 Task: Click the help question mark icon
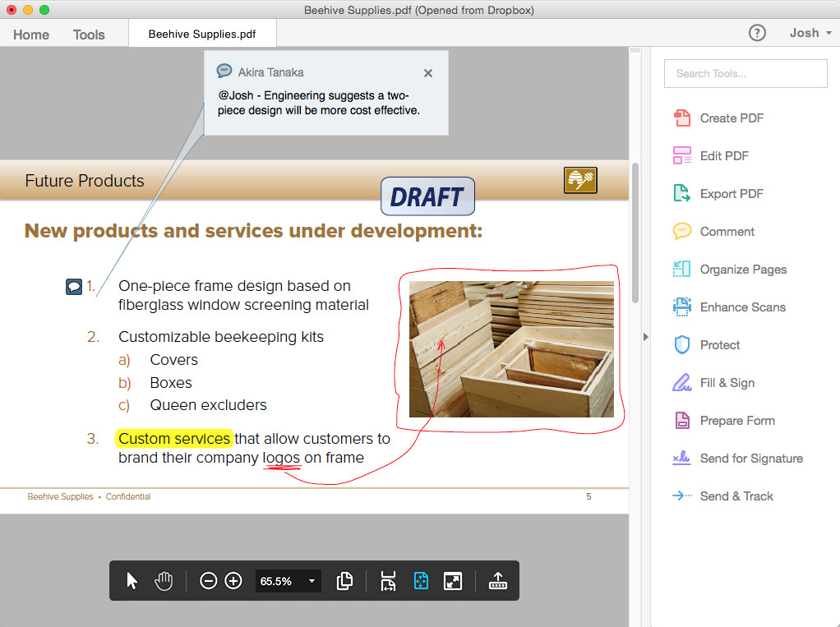pyautogui.click(x=757, y=33)
